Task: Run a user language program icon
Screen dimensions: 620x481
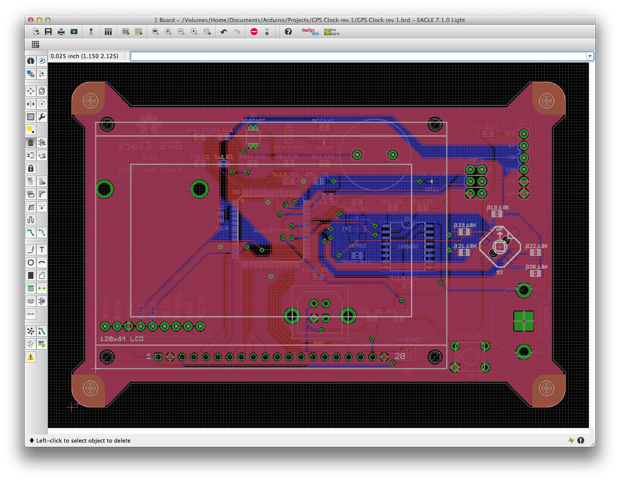Action: (x=138, y=32)
